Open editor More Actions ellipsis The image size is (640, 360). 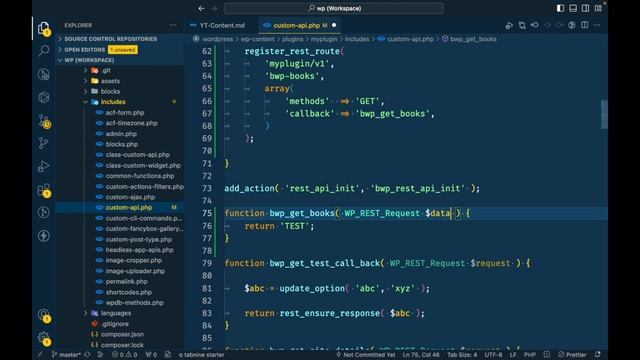[x=597, y=25]
